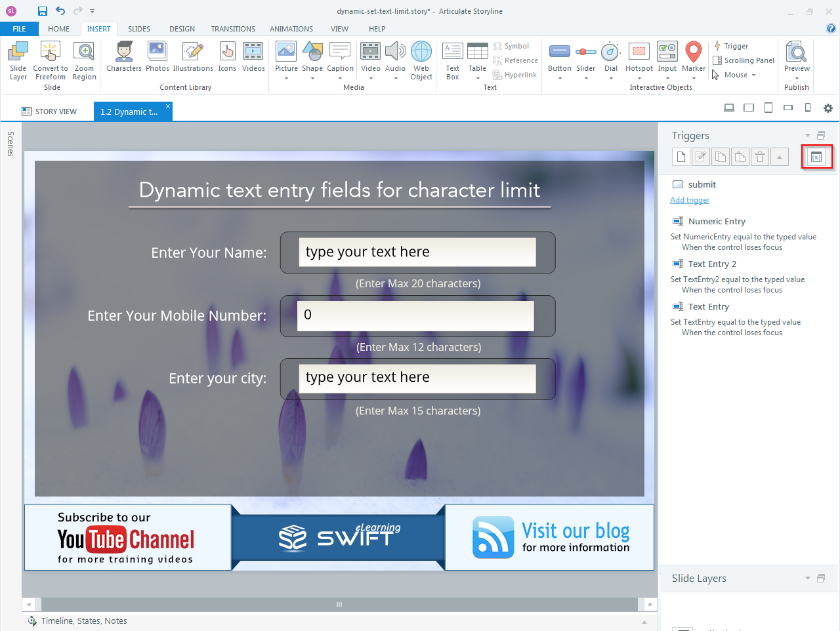Open the Mouse dropdown menu
The height and width of the screenshot is (631, 840).
736,75
